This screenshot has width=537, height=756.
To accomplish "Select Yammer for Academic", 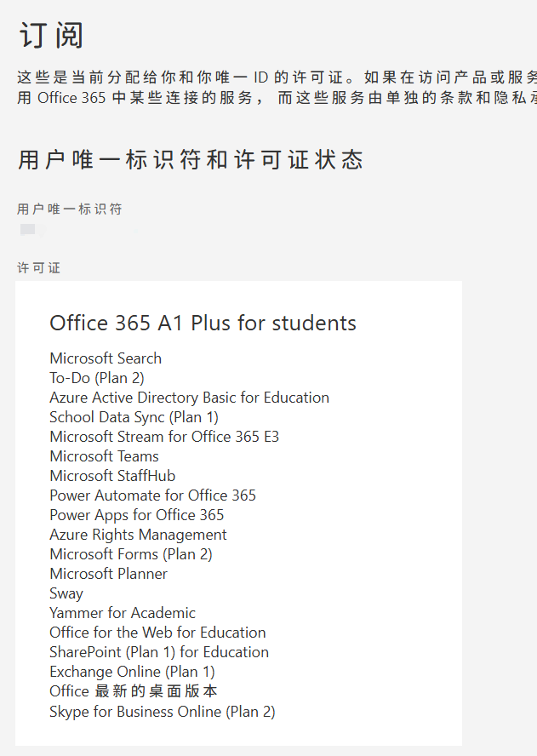I will coord(123,613).
